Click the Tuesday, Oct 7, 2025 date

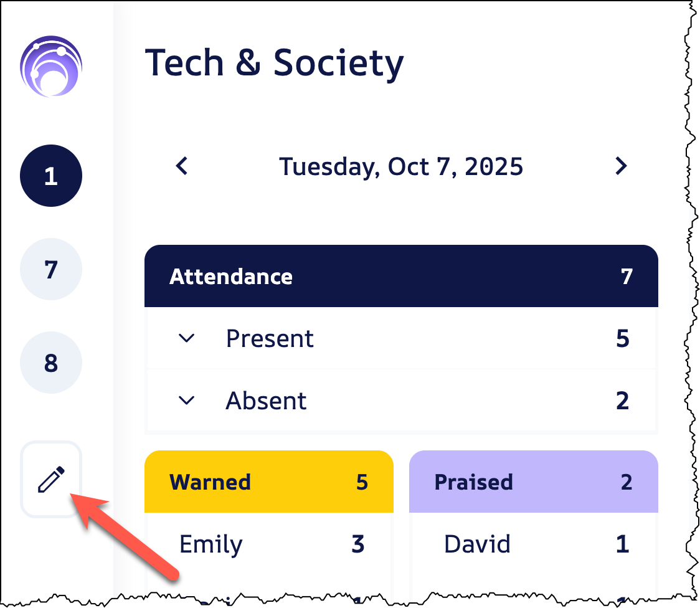pos(400,166)
